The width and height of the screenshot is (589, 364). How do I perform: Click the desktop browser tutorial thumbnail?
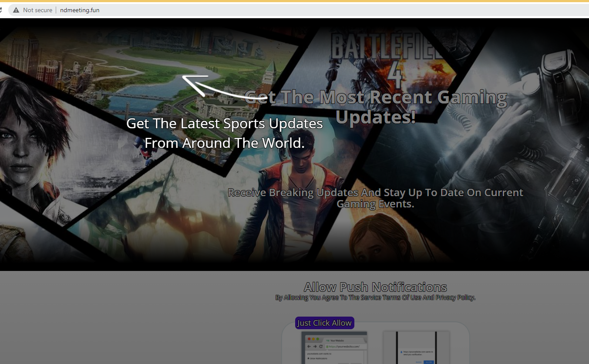(x=334, y=347)
